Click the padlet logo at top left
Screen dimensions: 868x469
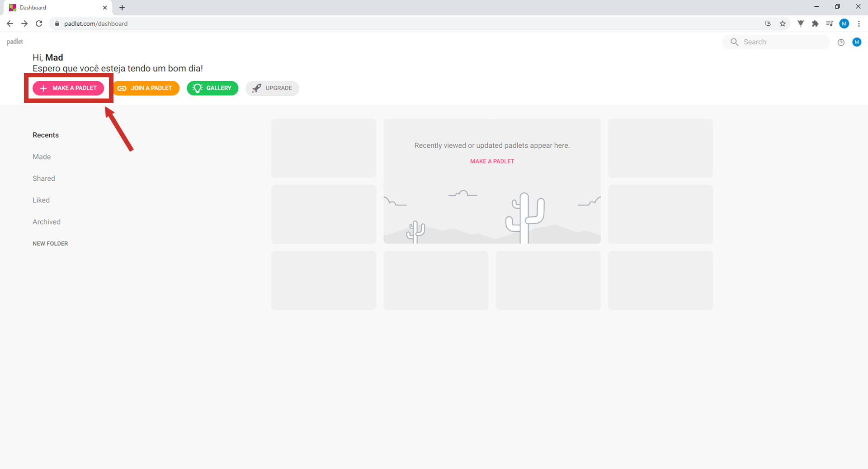[15, 42]
